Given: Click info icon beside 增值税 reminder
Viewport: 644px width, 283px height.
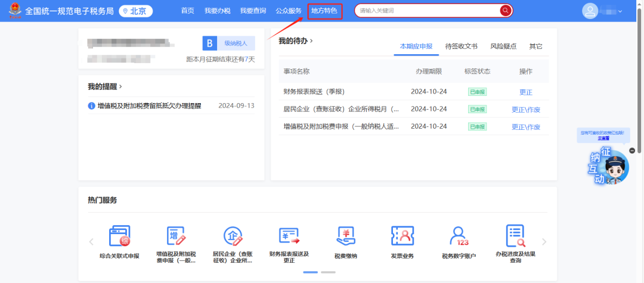Looking at the screenshot, I should (92, 106).
